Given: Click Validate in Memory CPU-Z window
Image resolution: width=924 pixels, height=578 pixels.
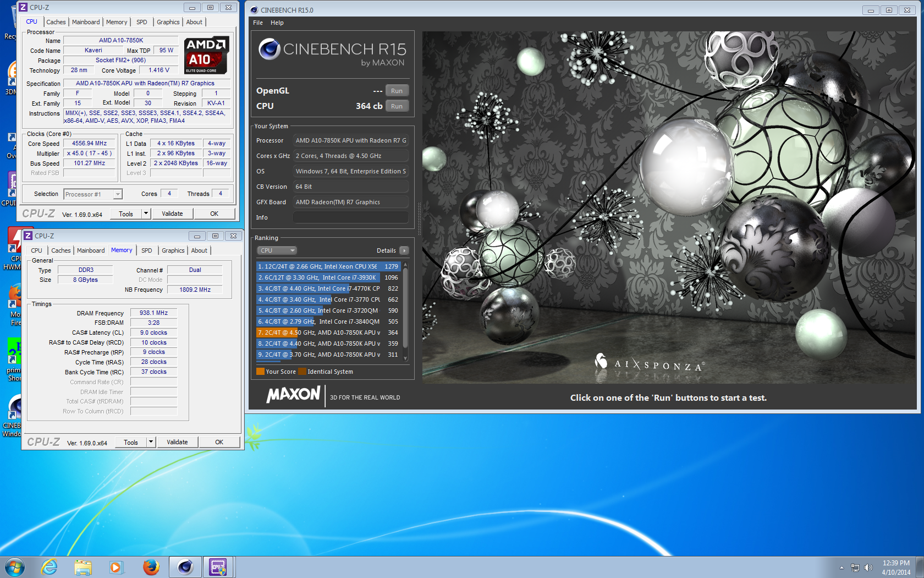Looking at the screenshot, I should [x=177, y=442].
